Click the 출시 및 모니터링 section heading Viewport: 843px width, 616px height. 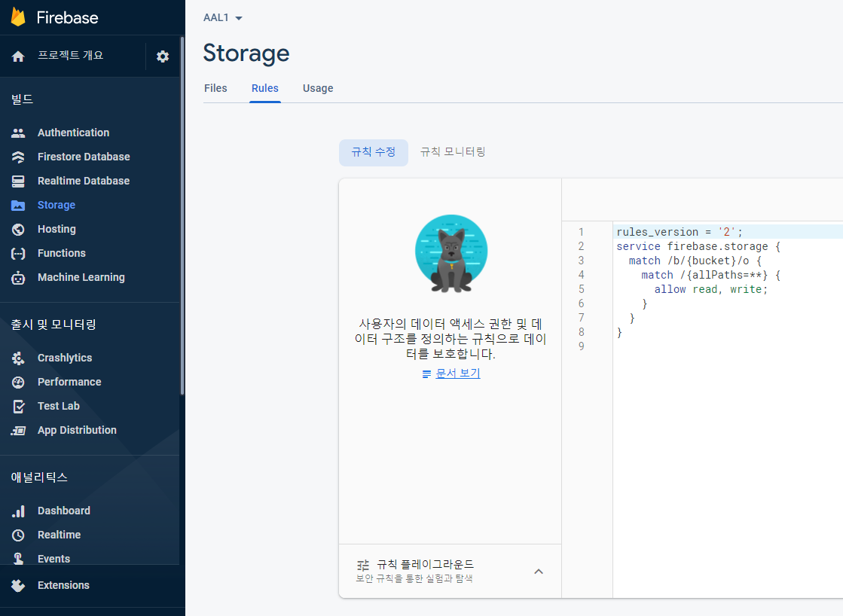tap(53, 325)
